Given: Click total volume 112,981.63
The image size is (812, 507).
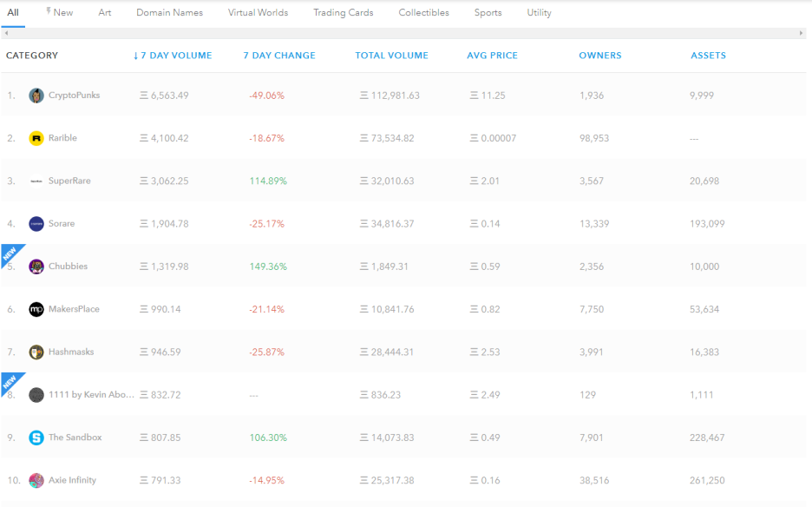Looking at the screenshot, I should click(x=390, y=95).
